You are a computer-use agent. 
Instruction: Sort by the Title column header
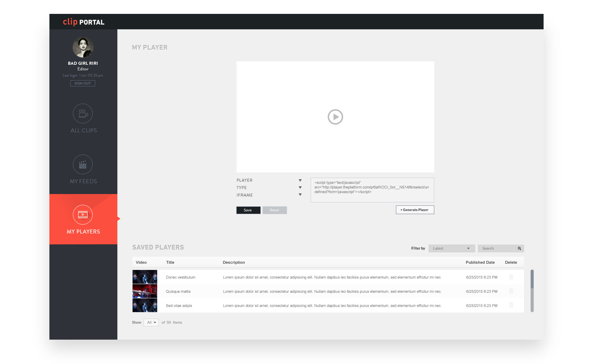tap(170, 262)
